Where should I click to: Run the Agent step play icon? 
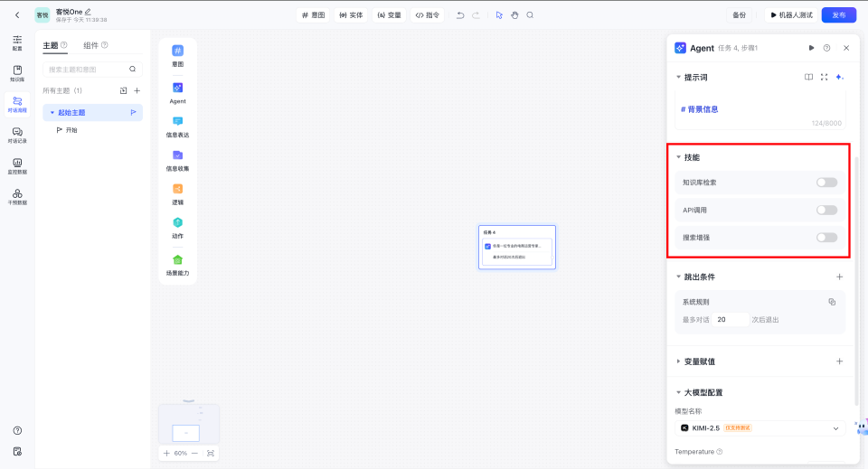812,48
